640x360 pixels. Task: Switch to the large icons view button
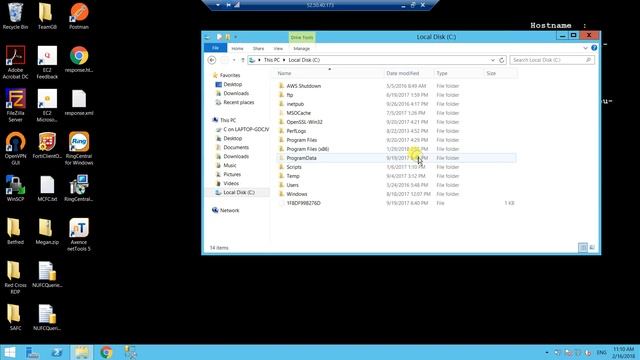pyautogui.click(x=592, y=247)
